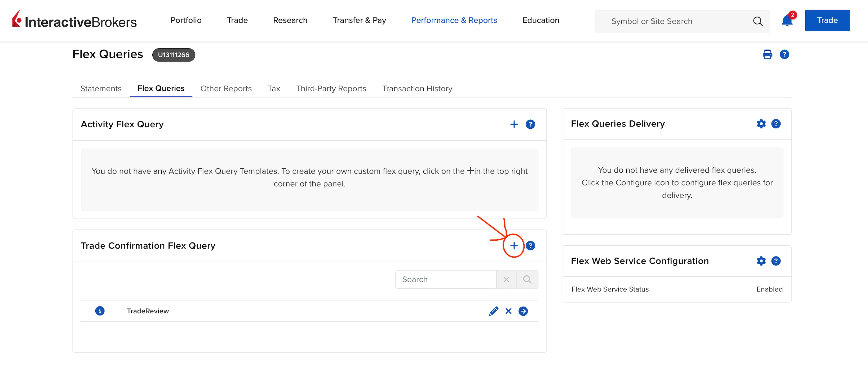
Task: Click the Flex Queries page heading
Action: (x=108, y=54)
